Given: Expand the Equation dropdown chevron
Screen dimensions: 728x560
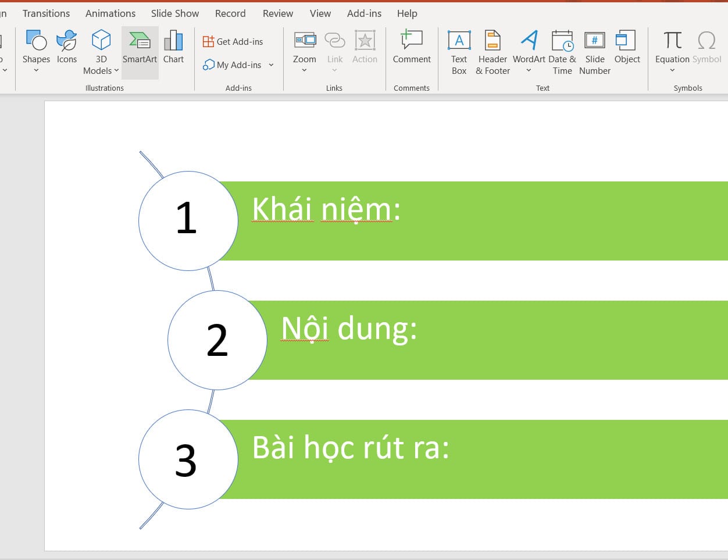Looking at the screenshot, I should [672, 70].
